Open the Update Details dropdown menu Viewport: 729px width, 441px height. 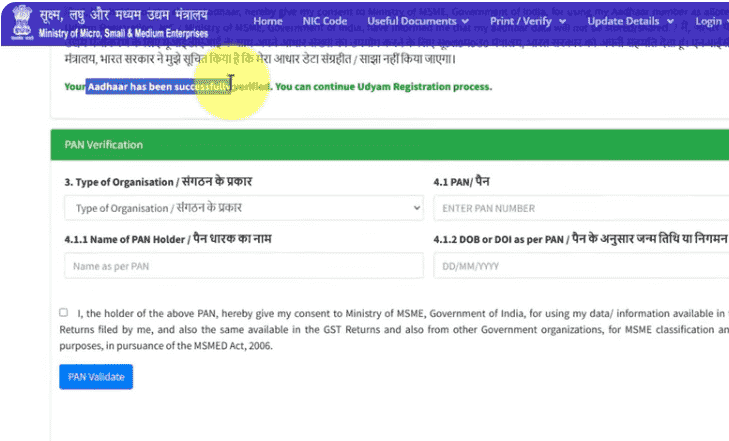click(x=630, y=21)
